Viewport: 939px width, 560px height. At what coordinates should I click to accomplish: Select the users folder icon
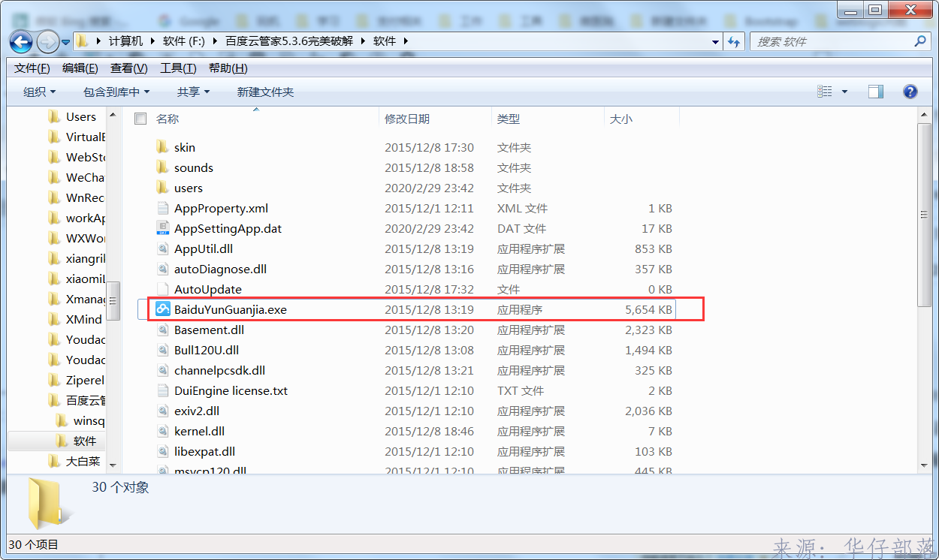pos(163,188)
